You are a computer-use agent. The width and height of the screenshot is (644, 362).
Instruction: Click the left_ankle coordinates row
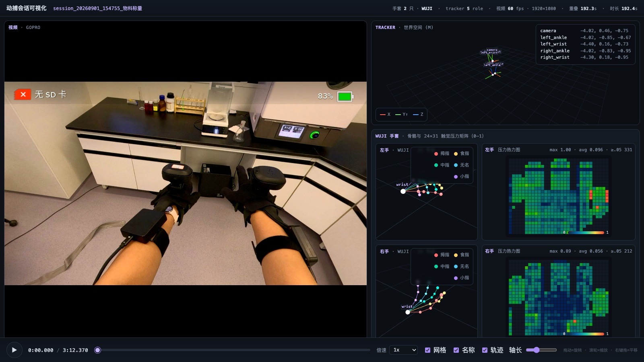pos(586,37)
